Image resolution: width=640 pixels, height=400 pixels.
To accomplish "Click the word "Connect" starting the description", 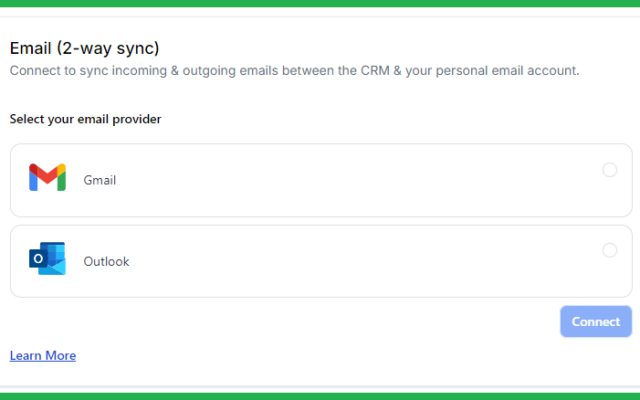I will pyautogui.click(x=34, y=71).
